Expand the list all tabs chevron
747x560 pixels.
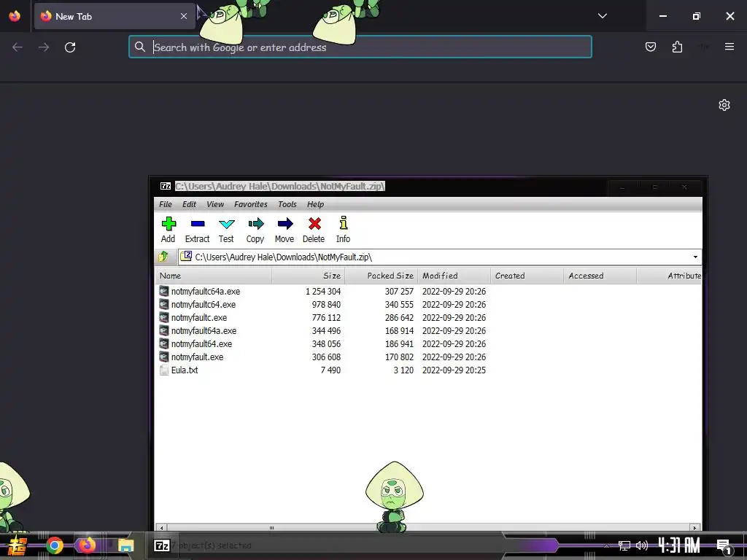coord(602,16)
